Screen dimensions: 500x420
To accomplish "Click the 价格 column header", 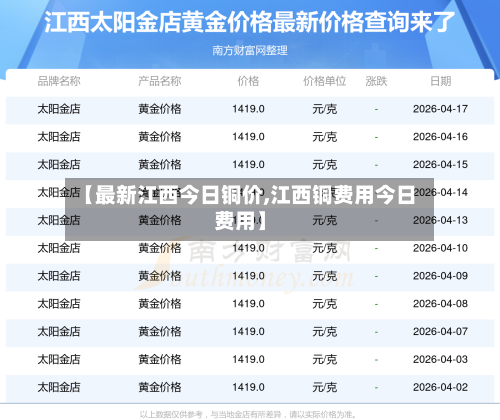I will 248,81.
